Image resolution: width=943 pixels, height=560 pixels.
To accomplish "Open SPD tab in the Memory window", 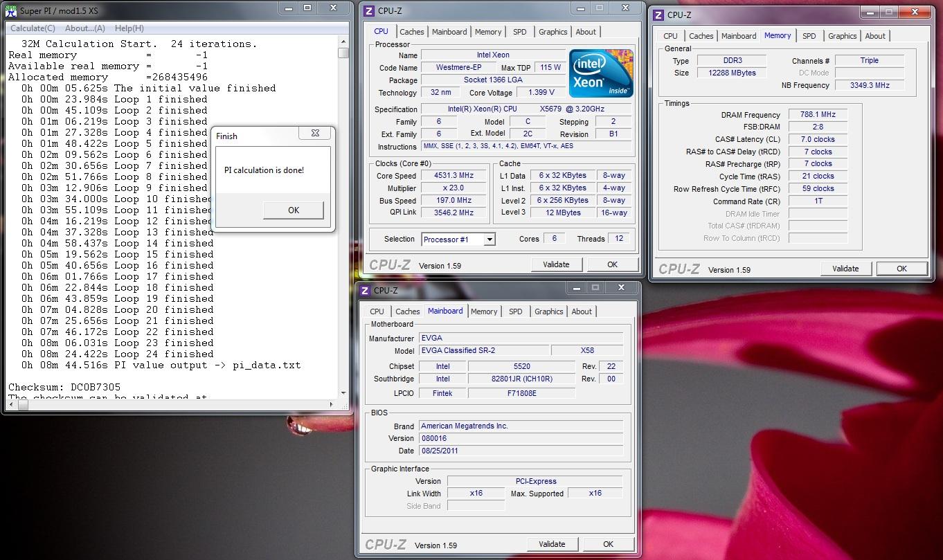I will coord(809,36).
